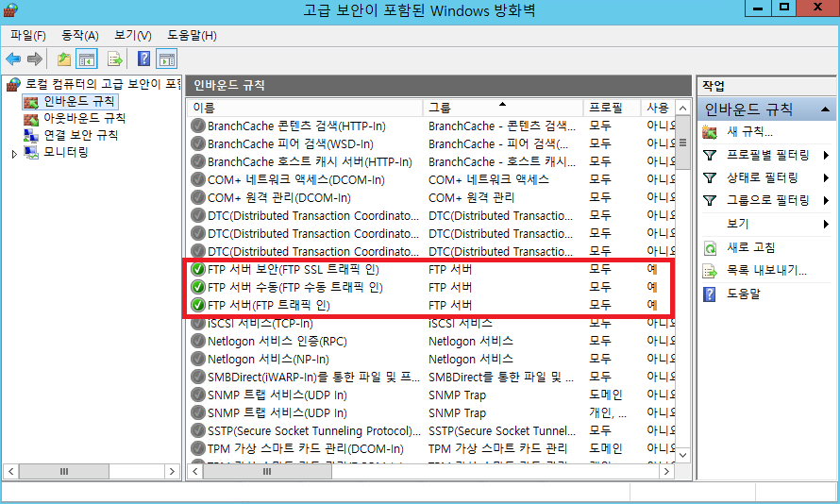Click the 새로 고침 refresh icon

tap(710, 248)
